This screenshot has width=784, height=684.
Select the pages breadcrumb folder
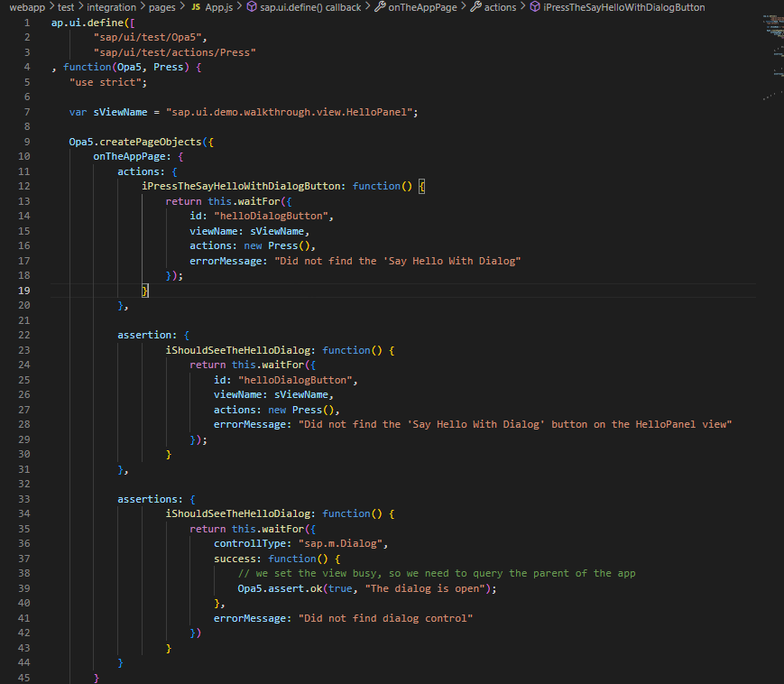162,7
